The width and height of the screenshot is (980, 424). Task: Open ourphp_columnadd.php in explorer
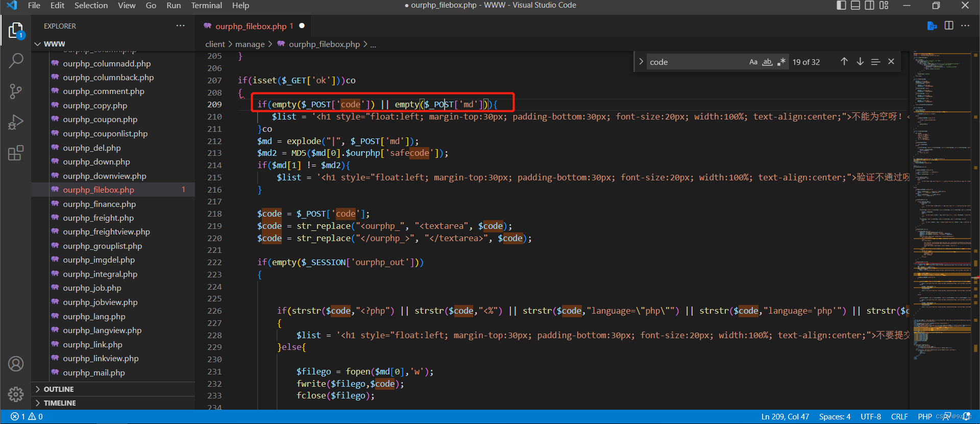(107, 63)
